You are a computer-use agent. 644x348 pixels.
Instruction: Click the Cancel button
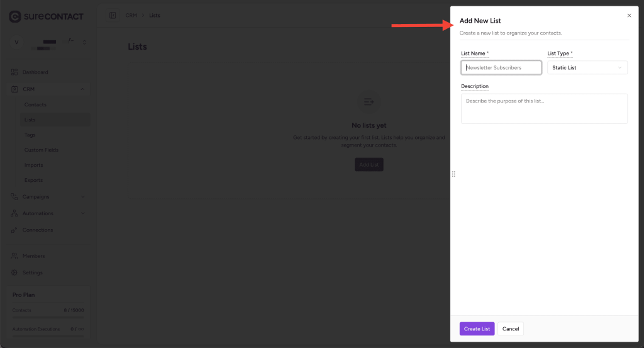click(x=511, y=328)
